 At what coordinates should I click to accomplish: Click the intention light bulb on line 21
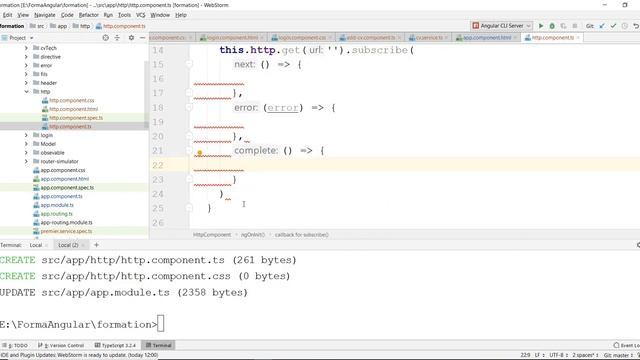(x=200, y=153)
